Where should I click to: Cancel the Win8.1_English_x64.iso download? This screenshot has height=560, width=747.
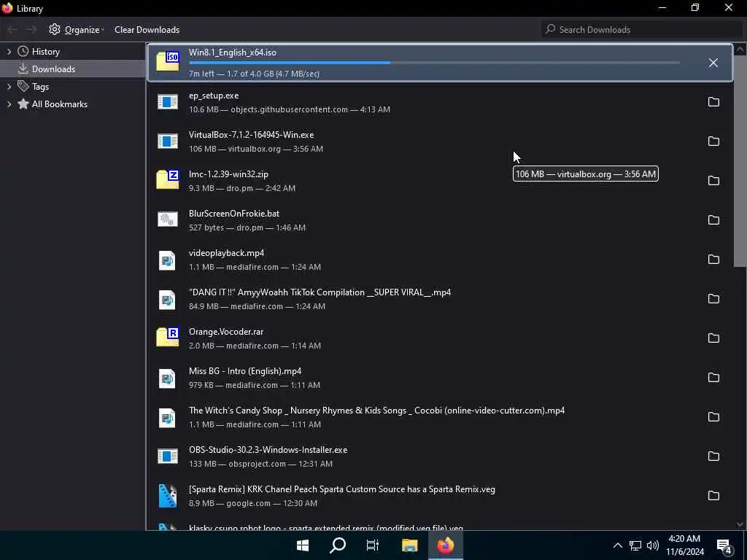713,63
